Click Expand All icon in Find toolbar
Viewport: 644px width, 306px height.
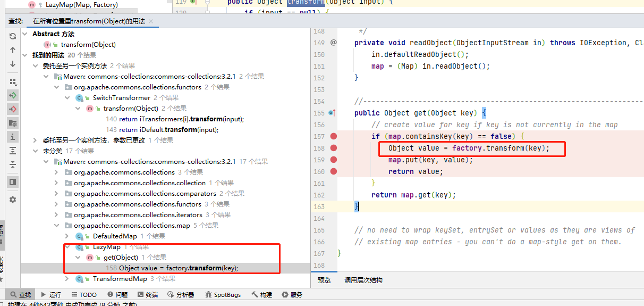tap(13, 151)
